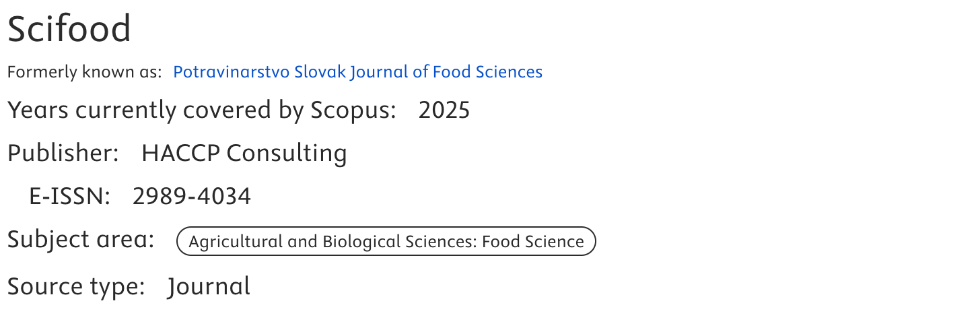Click the 'Source type:' label
Viewport: 980px width, 326px height.
tap(76, 287)
